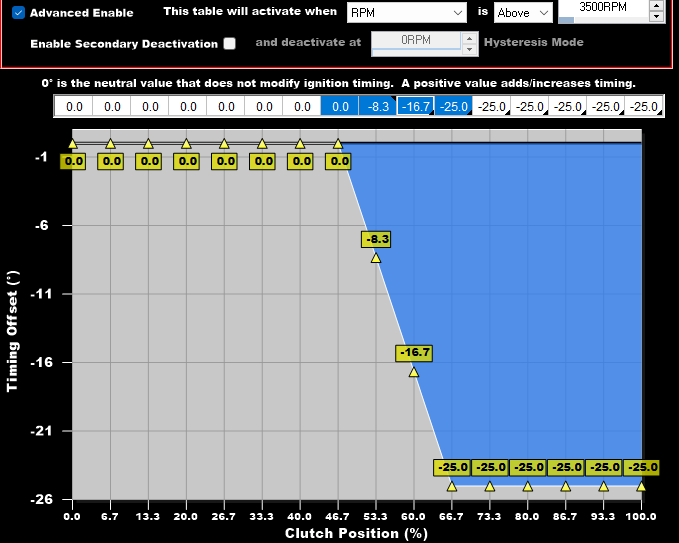Select the blue-highlighted -25.0 table cell

453,106
